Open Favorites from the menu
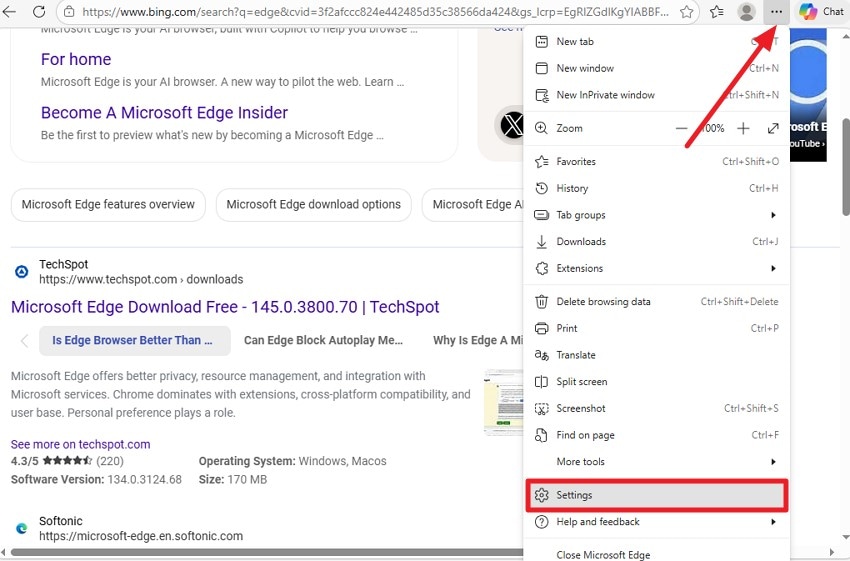 pyautogui.click(x=656, y=162)
